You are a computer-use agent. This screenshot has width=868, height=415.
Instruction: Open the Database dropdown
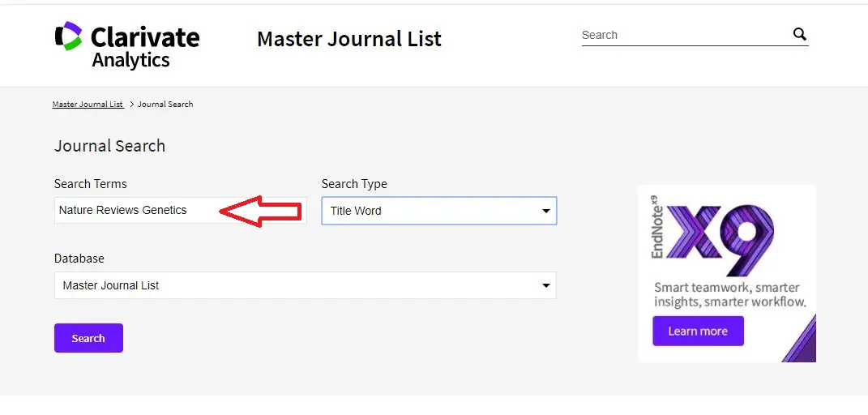tap(305, 285)
